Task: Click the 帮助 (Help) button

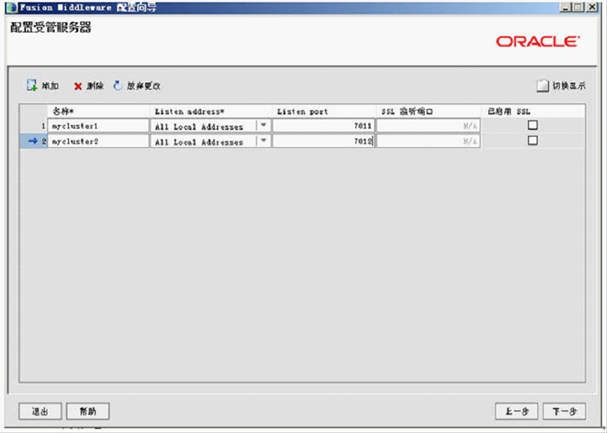Action: click(88, 411)
